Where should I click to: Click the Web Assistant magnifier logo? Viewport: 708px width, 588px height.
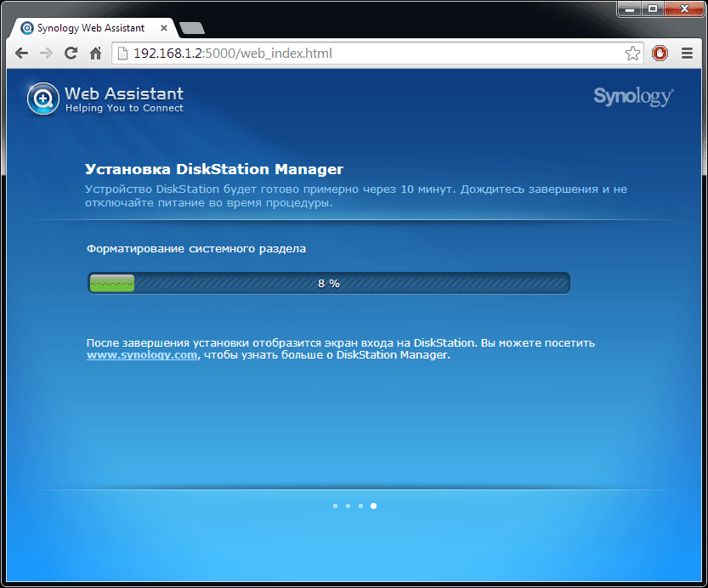point(42,99)
